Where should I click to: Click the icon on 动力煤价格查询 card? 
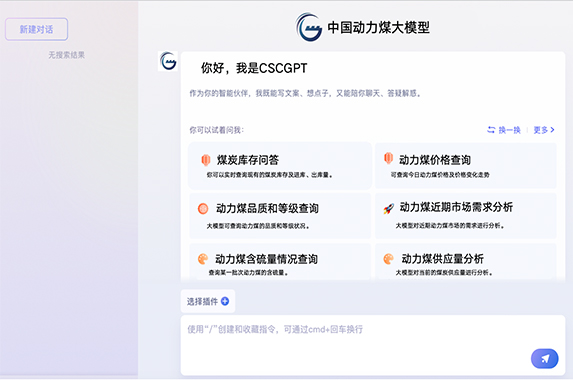click(x=388, y=158)
